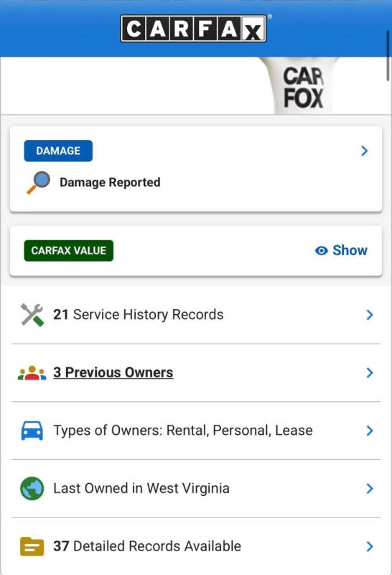Open the Damage Reported text
The height and width of the screenshot is (575, 392).
110,183
